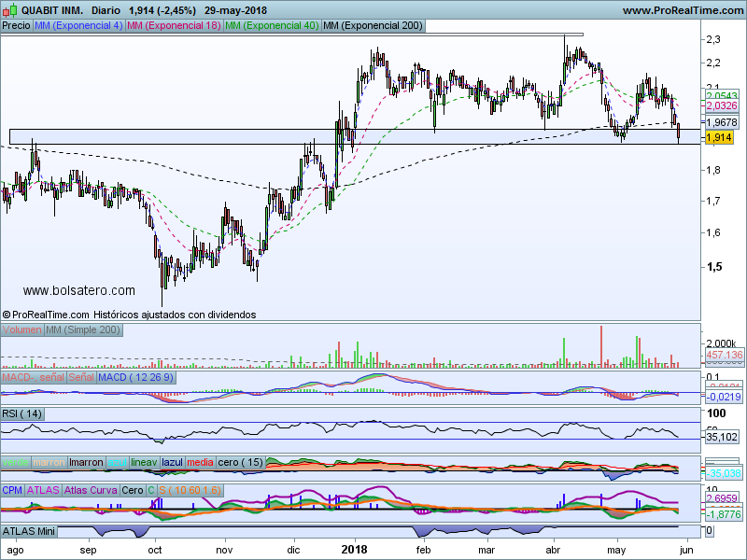Click the 2018 year marker on time axis
Screen dimensions: 747x560
pyautogui.click(x=355, y=551)
